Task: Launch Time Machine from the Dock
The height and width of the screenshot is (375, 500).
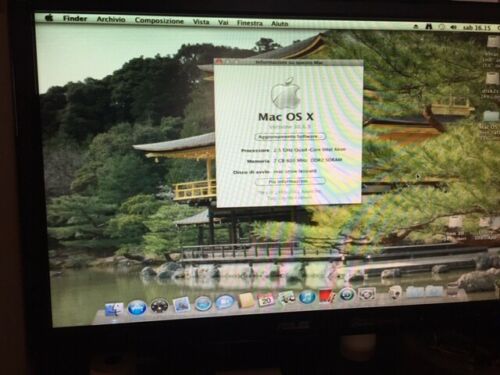Action: coord(346,295)
